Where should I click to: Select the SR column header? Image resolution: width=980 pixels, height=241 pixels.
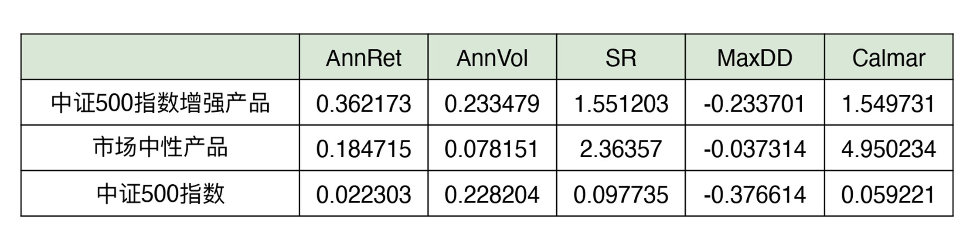tap(621, 58)
